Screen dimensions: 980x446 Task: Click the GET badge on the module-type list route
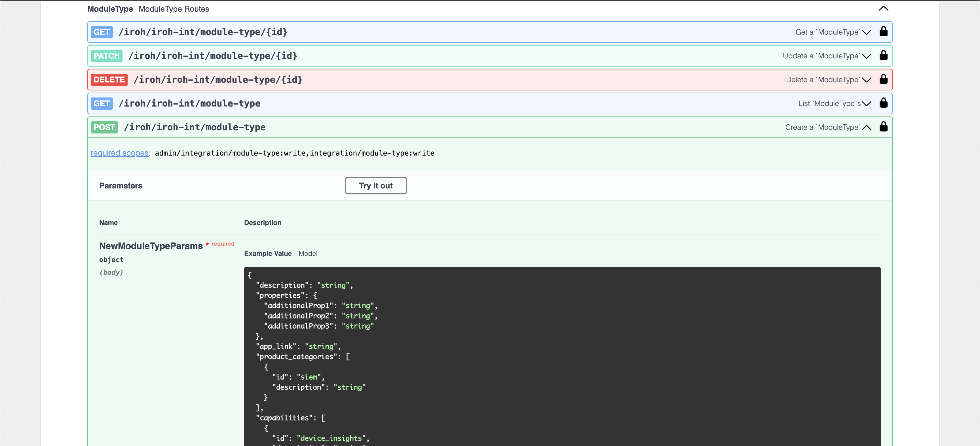coord(101,103)
